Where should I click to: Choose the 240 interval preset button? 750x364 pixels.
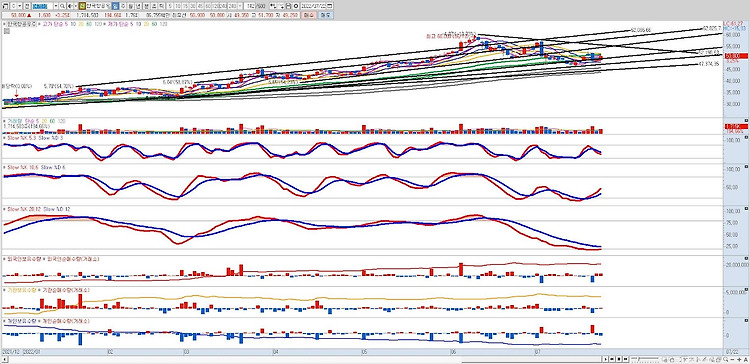[x=222, y=6]
